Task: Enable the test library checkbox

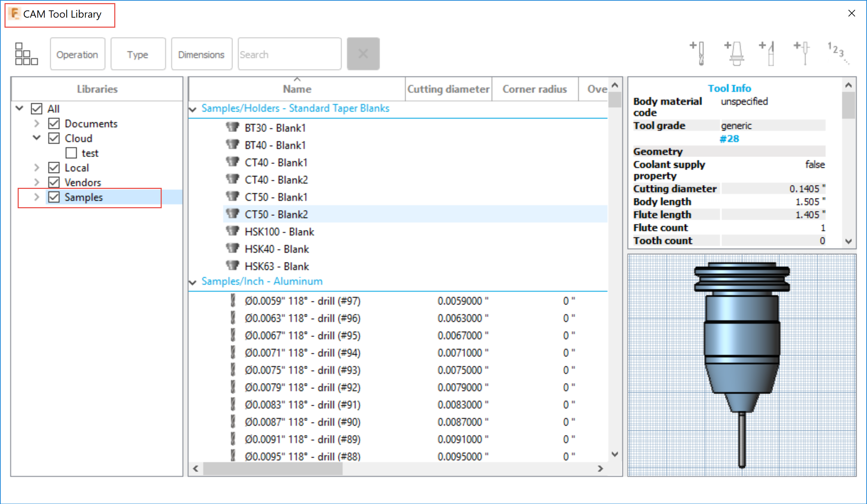Action: click(71, 153)
